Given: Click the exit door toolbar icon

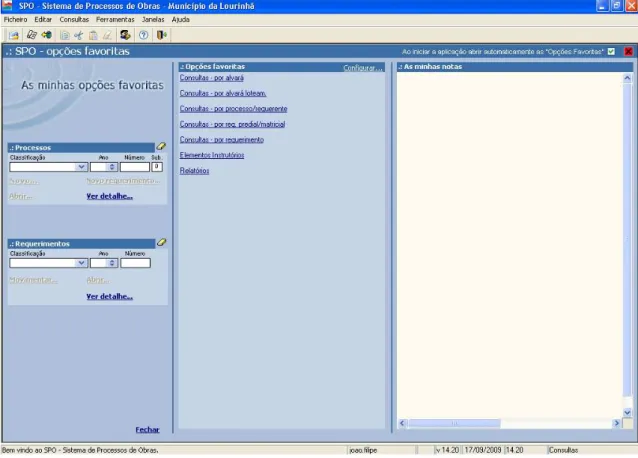Looking at the screenshot, I should click(162, 35).
